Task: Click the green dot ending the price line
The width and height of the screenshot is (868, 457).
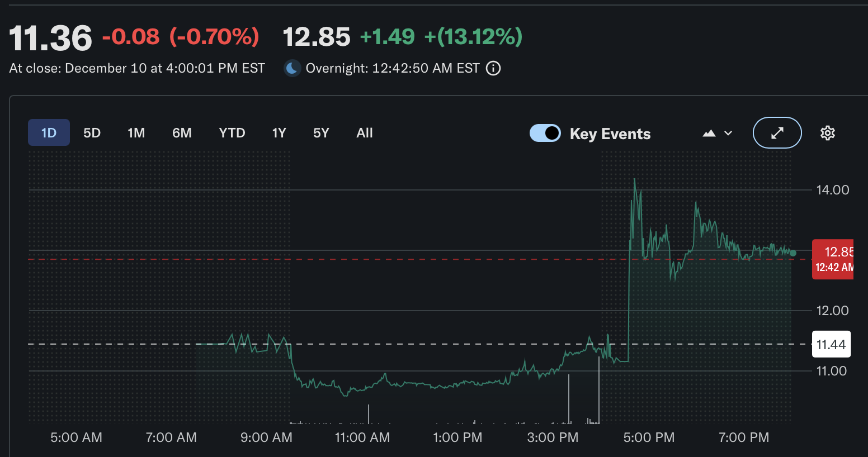Action: click(x=792, y=253)
